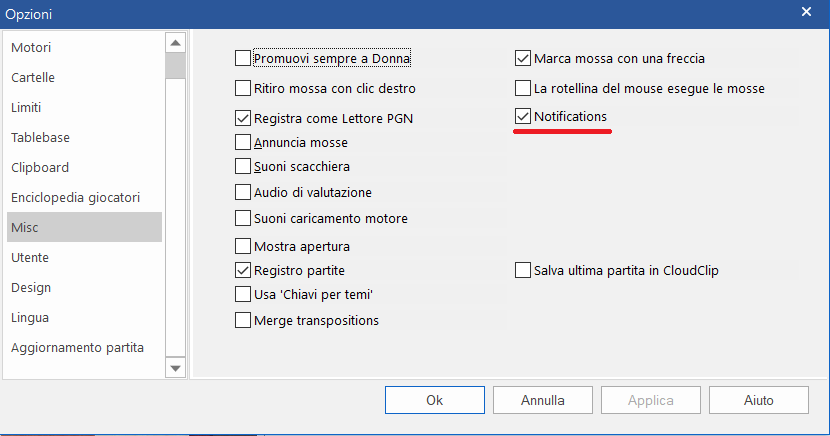Turn on Suoni scacchiera

[243, 166]
